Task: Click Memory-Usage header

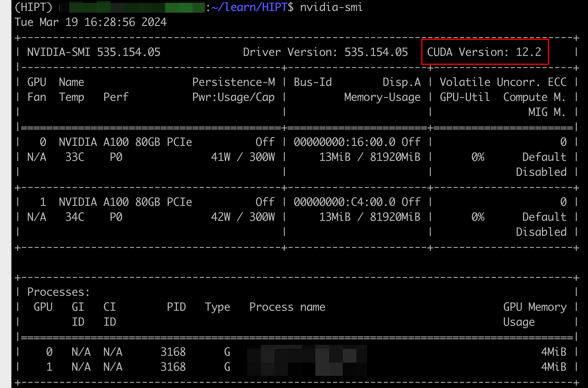Action: pyautogui.click(x=383, y=97)
